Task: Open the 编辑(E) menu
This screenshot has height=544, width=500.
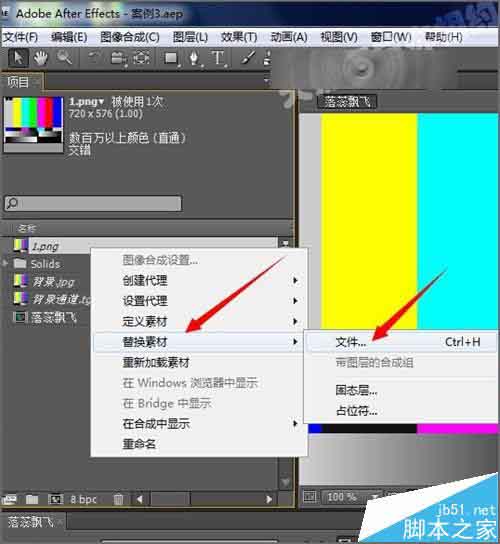Action: click(x=69, y=37)
